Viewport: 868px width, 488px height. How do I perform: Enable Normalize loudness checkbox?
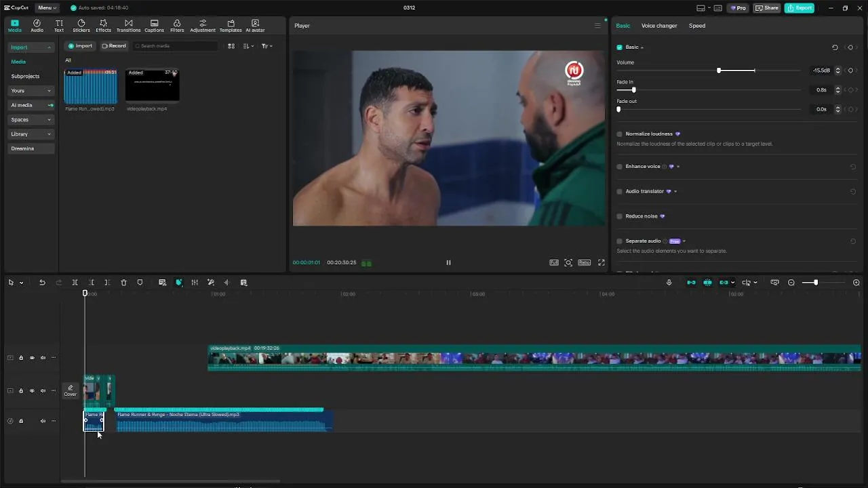(619, 134)
